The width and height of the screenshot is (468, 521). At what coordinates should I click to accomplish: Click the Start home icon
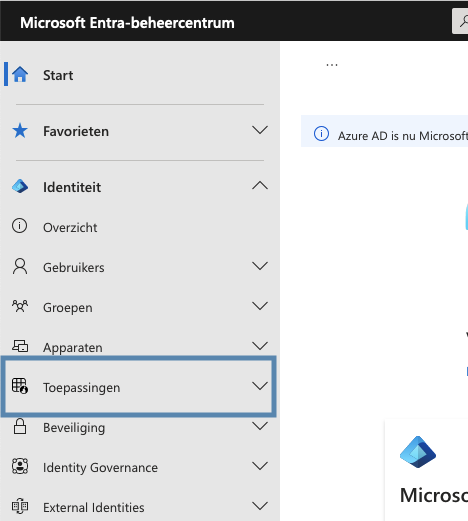point(20,74)
